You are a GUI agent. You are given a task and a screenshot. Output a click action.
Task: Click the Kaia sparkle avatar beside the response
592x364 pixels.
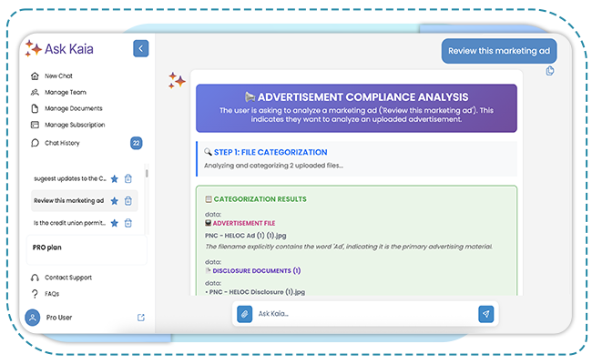pyautogui.click(x=177, y=80)
